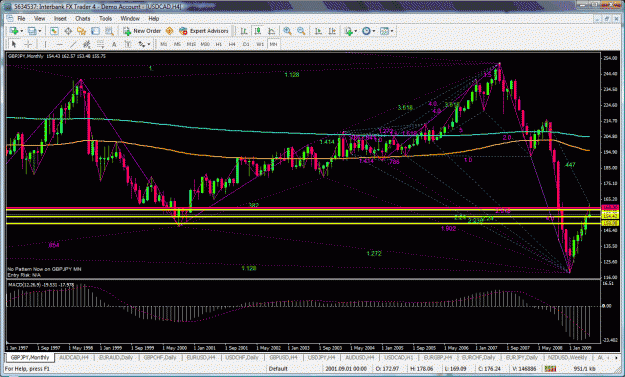The image size is (625, 377).
Task: Switch chart to D1 timeframe
Action: [x=246, y=44]
